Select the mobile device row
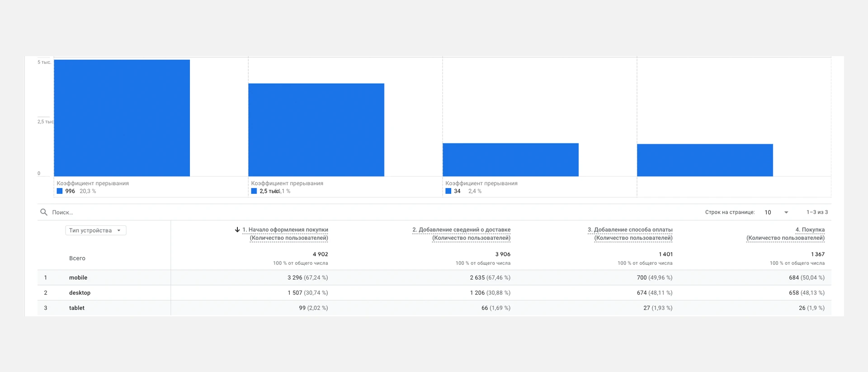868x372 pixels. coord(78,277)
